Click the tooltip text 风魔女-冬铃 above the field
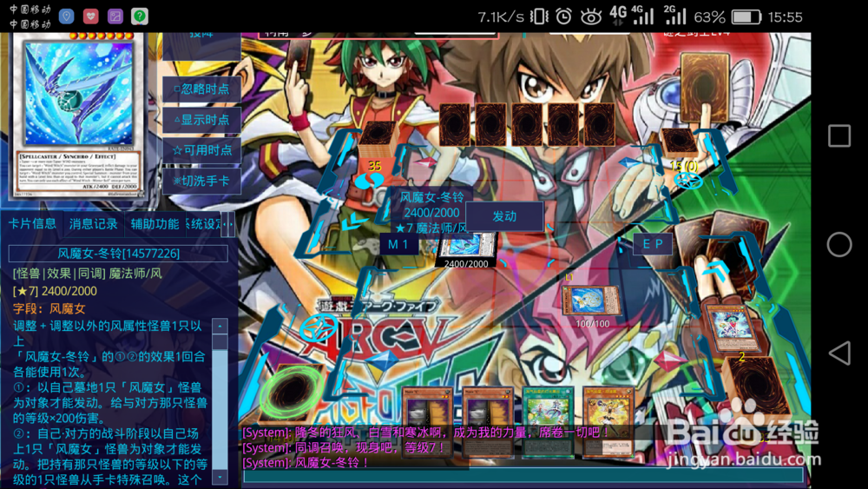This screenshot has height=489, width=868. point(431,197)
